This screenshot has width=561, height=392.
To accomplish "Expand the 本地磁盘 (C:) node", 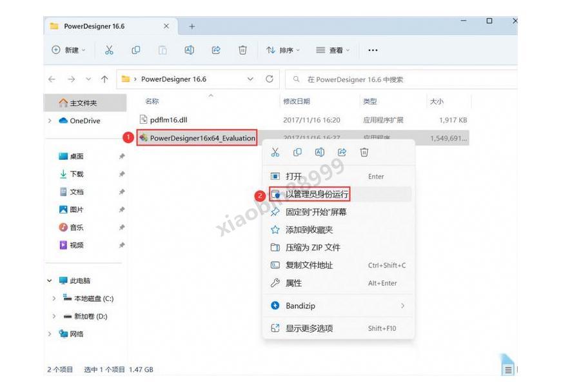I will tap(54, 299).
